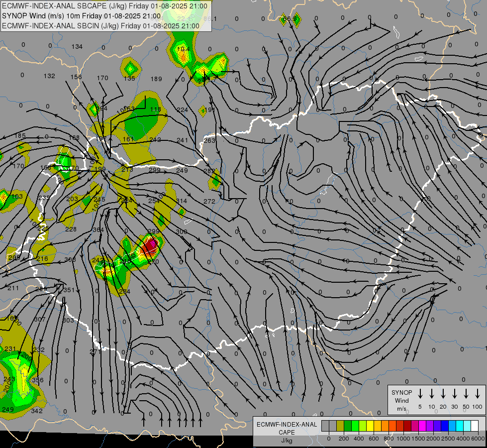Pick the indigo swatch right of 2000 tick
Screen dimensions: 487x448
click(438, 426)
